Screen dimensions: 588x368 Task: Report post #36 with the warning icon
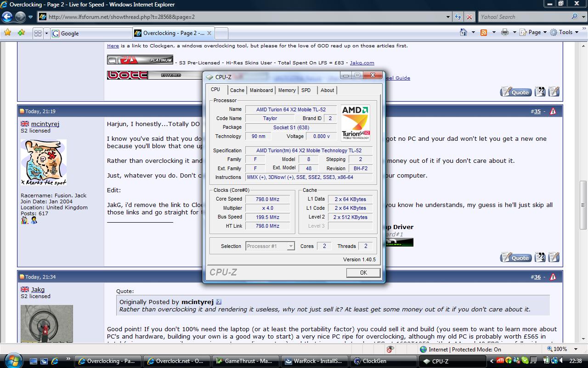[553, 277]
